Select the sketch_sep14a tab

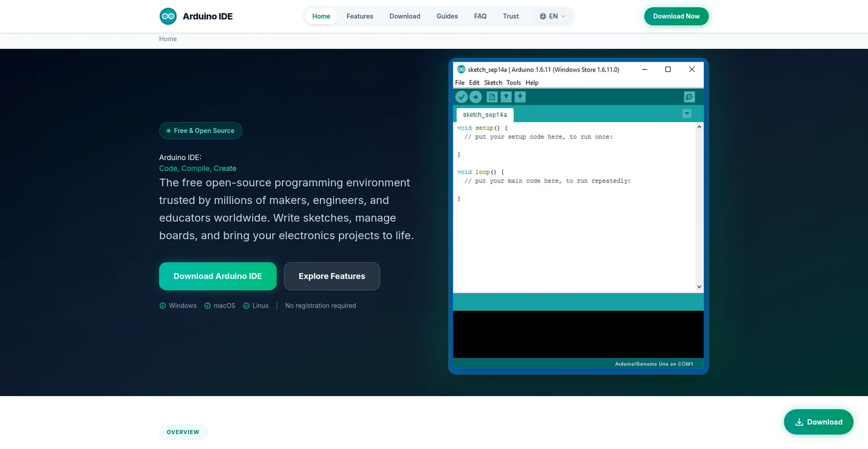click(485, 115)
